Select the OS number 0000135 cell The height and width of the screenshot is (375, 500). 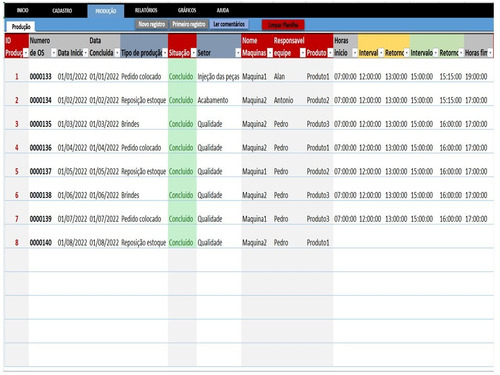[x=41, y=124]
